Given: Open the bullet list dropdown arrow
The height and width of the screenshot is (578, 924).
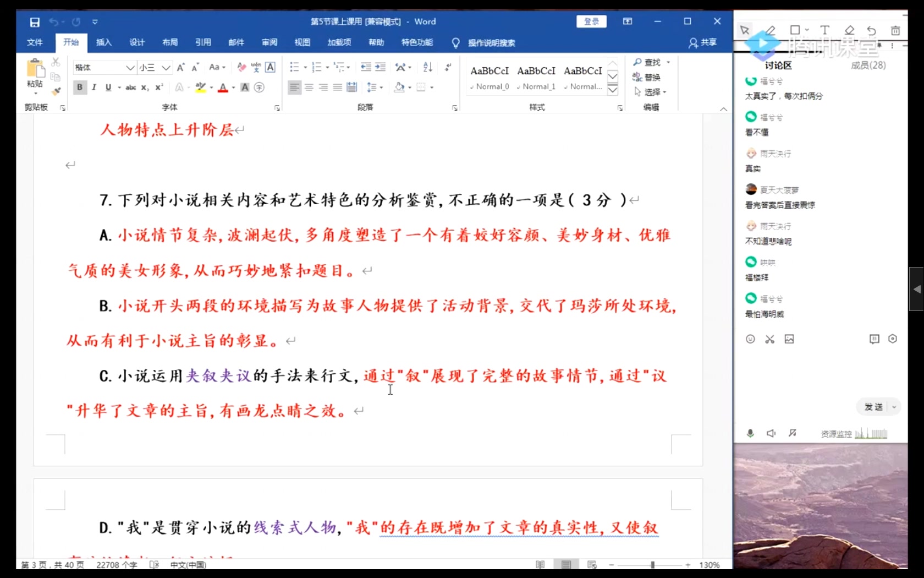Looking at the screenshot, I should 306,68.
